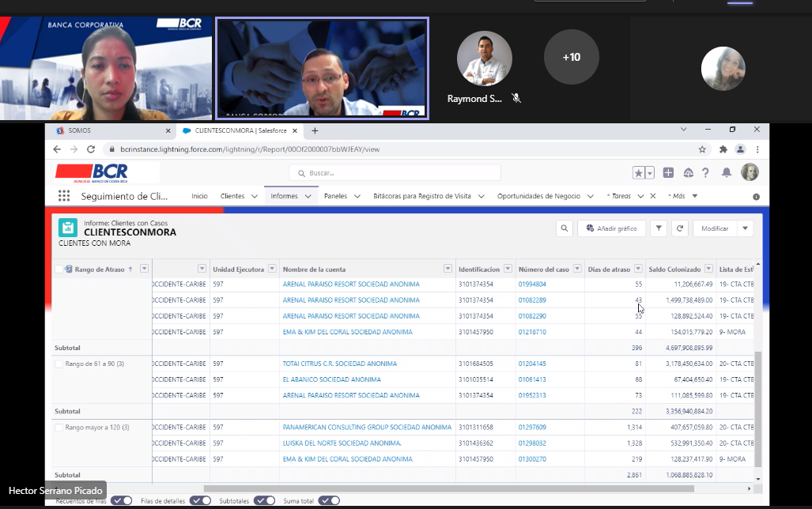Click the Buscar search field
Image resolution: width=812 pixels, height=509 pixels.
395,173
